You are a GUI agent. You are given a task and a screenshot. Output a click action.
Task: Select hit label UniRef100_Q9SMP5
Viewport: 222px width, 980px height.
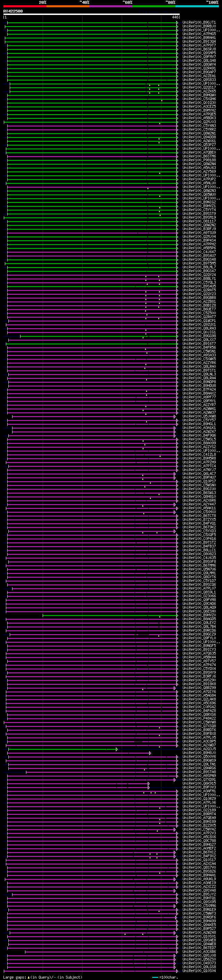199,53
